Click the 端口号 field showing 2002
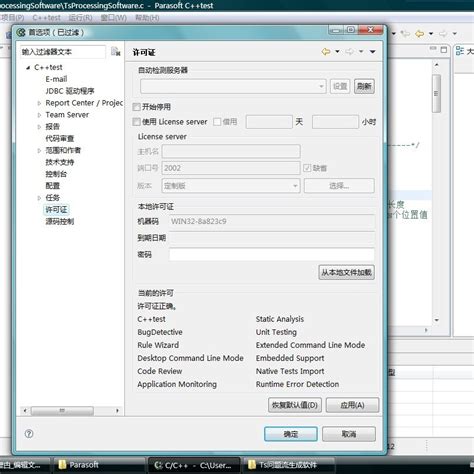Image resolution: width=474 pixels, height=474 pixels. point(231,168)
